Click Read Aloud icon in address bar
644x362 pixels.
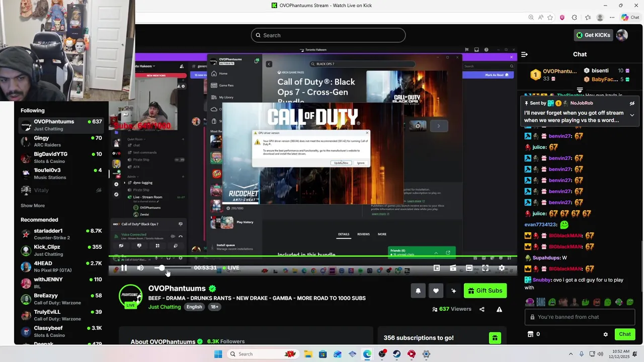click(541, 17)
